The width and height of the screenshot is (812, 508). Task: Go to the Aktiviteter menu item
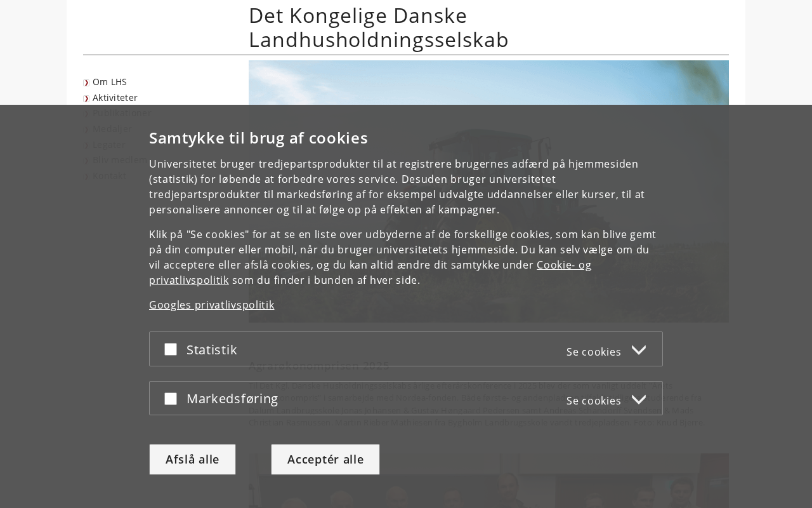[115, 98]
